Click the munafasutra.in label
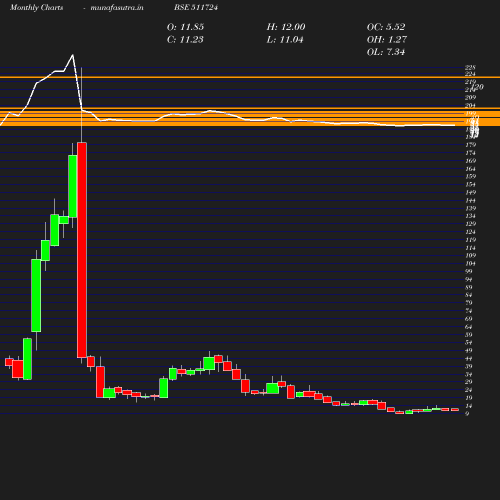500x500 pixels. point(117,8)
